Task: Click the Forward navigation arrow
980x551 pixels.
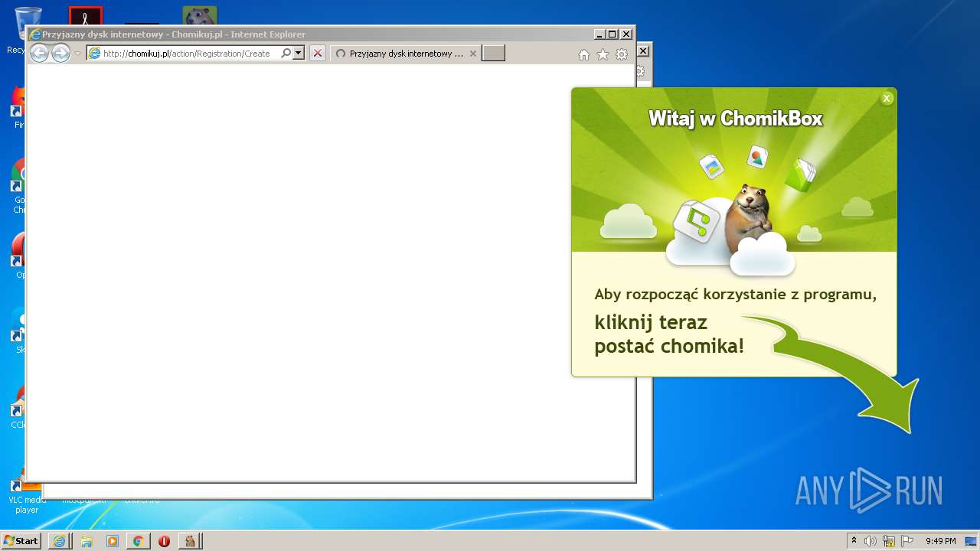Action: coord(60,54)
